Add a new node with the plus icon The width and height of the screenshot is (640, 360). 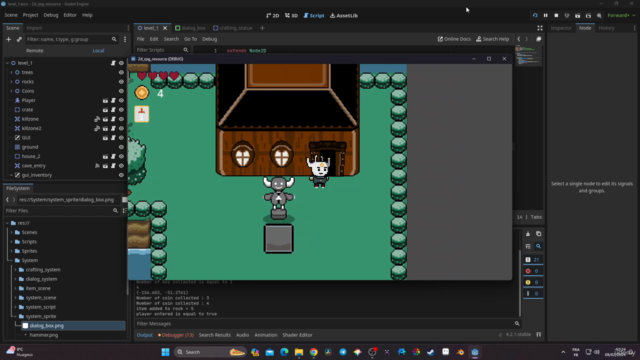coord(9,39)
